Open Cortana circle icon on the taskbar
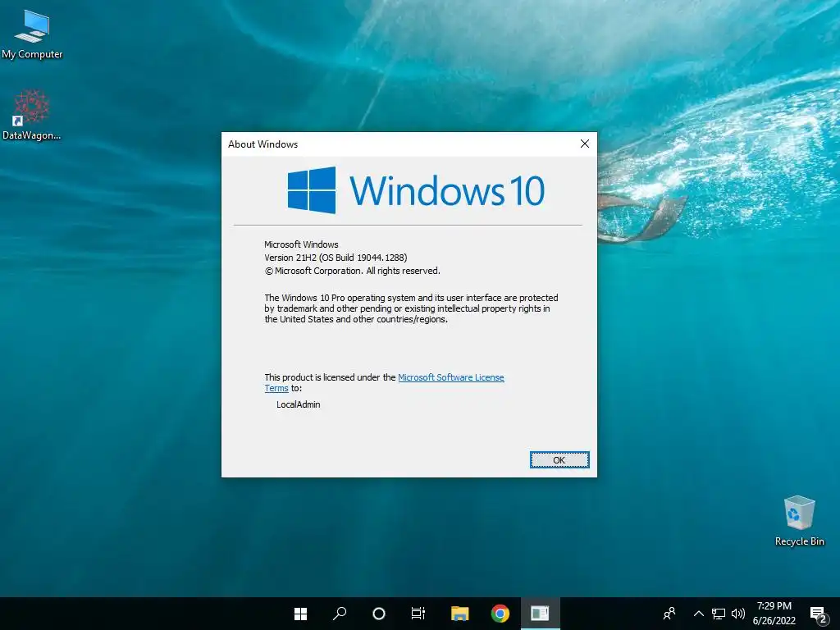The image size is (840, 630). [379, 614]
